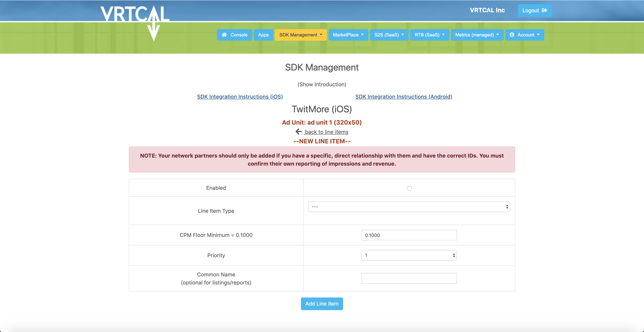
Task: Click the CPM Floor input field
Action: (409, 235)
